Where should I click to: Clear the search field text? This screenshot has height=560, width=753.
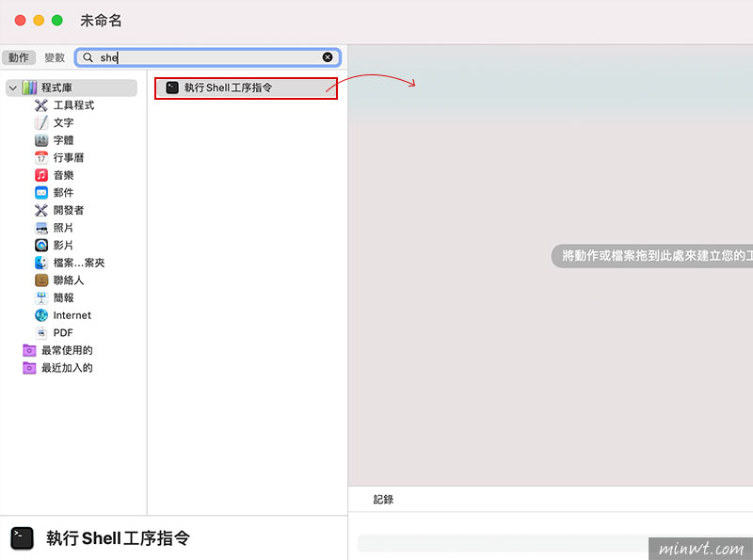(328, 57)
